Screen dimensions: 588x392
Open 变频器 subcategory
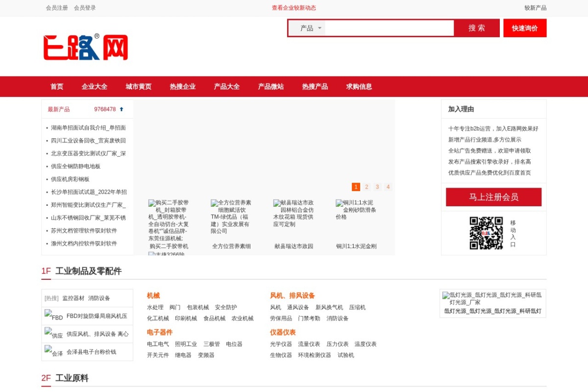pyautogui.click(x=206, y=355)
